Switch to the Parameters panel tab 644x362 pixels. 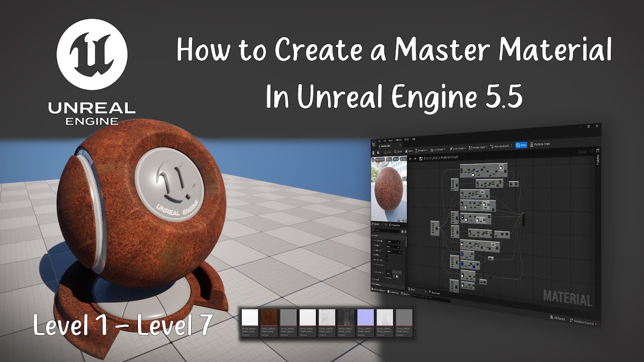click(x=394, y=225)
